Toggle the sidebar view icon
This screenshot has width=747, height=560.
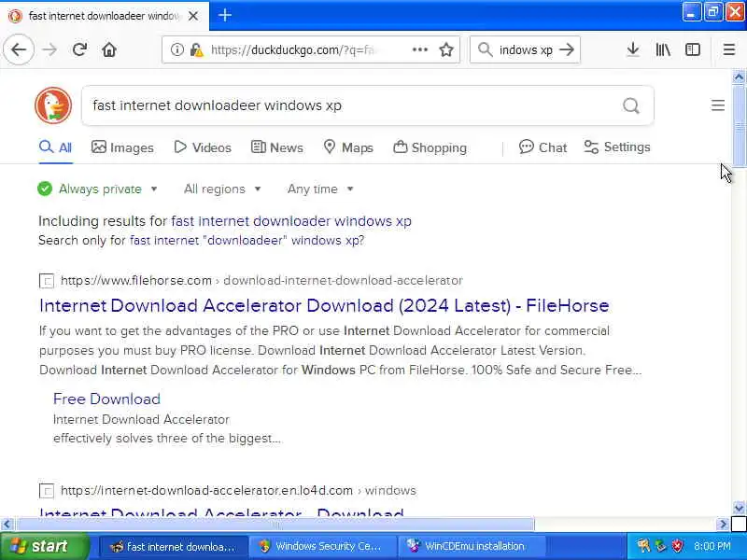pyautogui.click(x=692, y=49)
